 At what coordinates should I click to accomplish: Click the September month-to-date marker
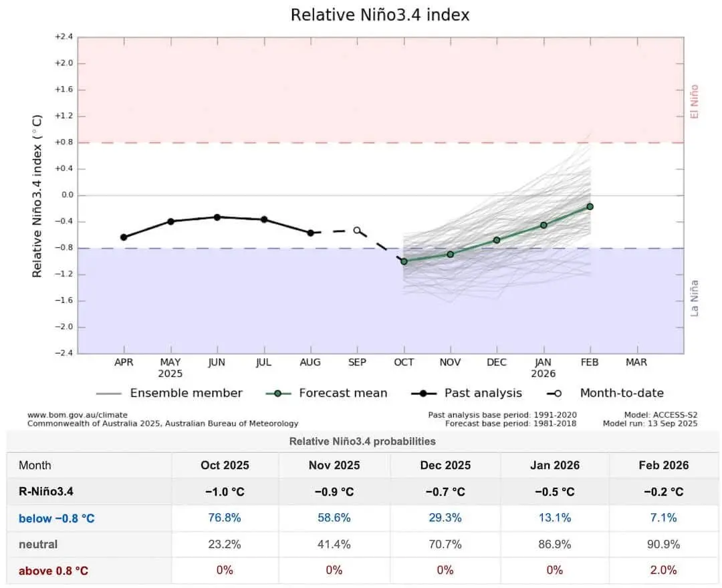[357, 229]
